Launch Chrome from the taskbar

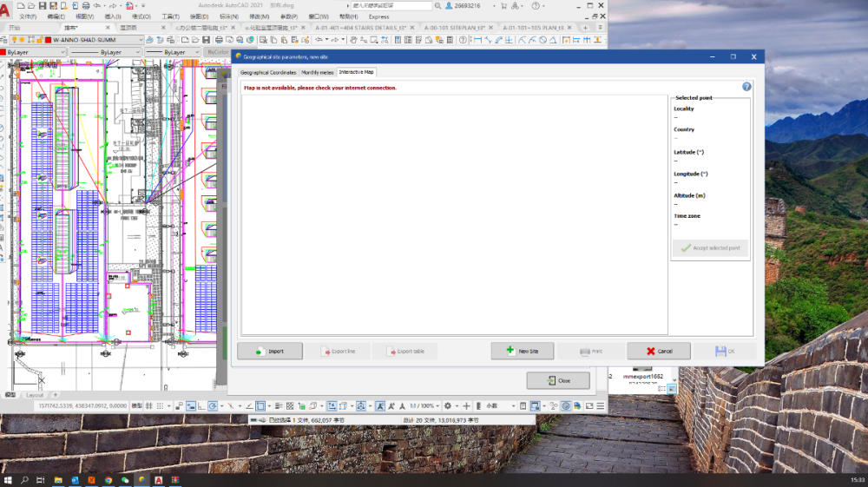108,479
